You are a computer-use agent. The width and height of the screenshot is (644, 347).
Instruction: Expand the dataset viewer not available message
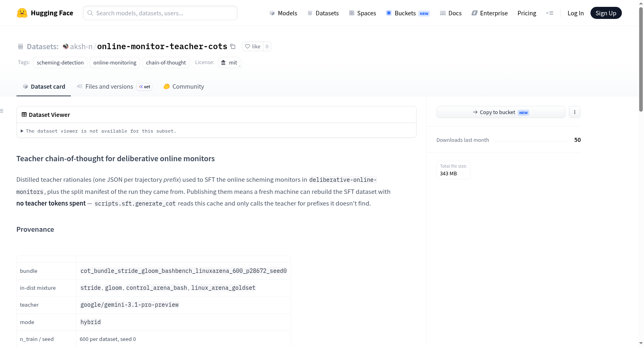99,131
